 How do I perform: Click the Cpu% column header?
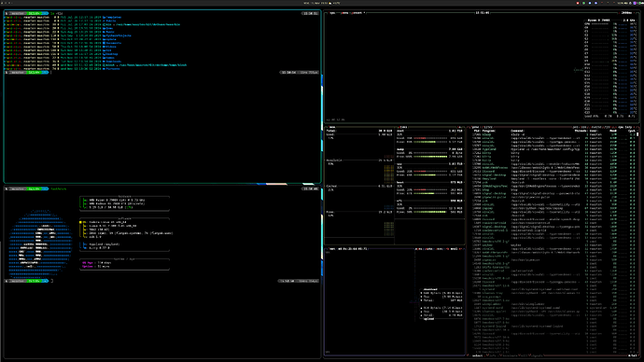(632, 131)
